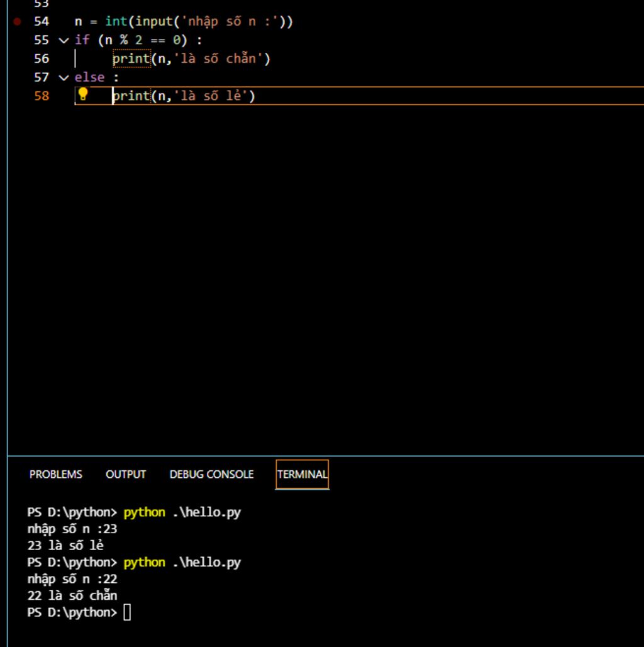Click the string 'là số lẻ' in code
Viewport: 644px width, 647px height.
pos(211,96)
